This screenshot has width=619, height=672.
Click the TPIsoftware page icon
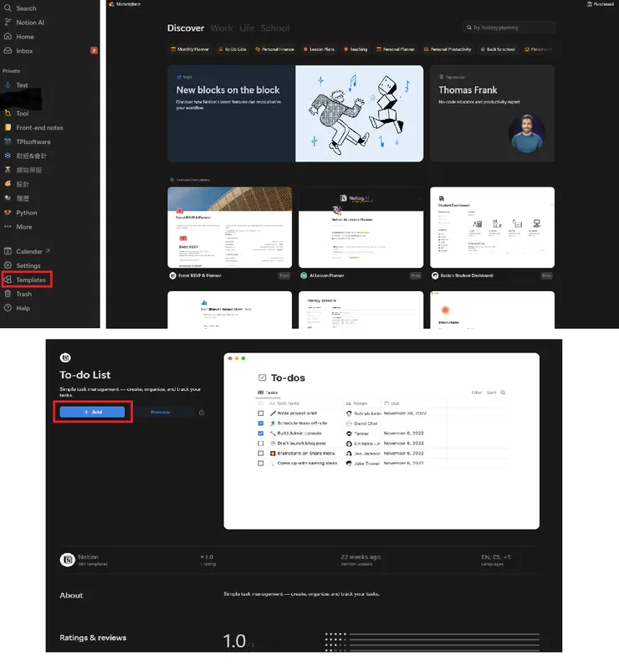click(8, 141)
